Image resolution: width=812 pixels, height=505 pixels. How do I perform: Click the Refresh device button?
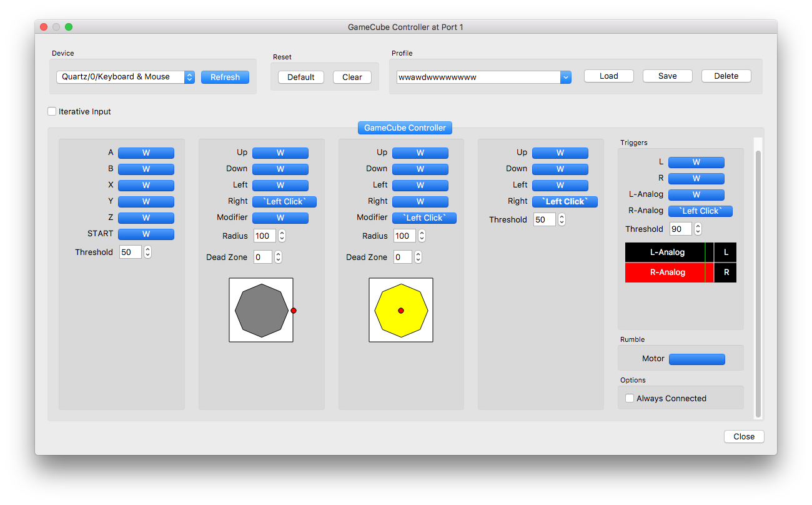point(225,77)
